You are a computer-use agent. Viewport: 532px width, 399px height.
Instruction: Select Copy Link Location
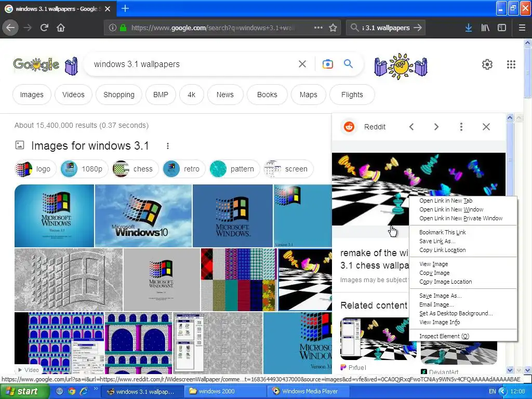point(463,250)
